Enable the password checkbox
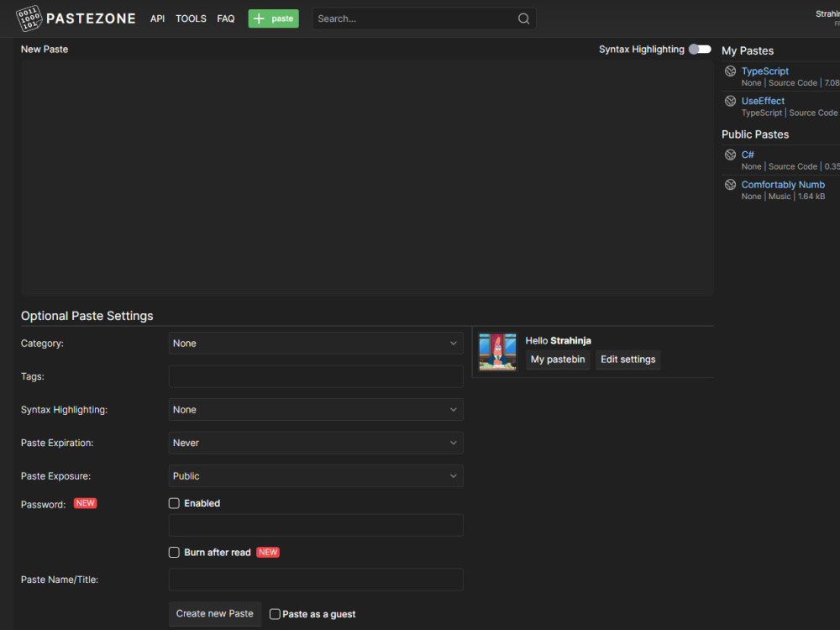The width and height of the screenshot is (840, 630). 174,503
